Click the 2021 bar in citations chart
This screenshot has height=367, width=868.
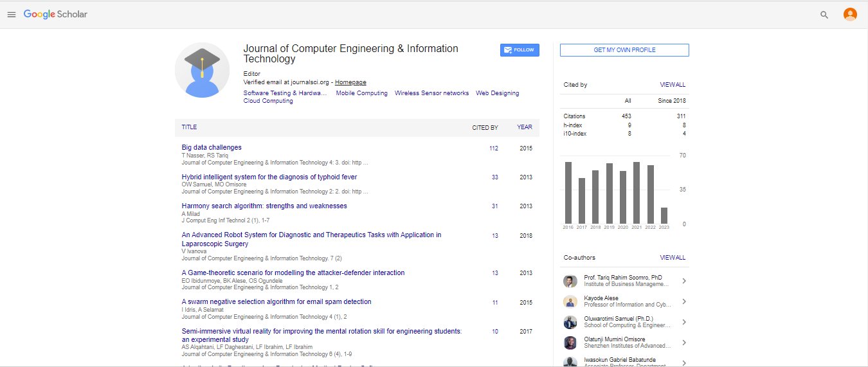(x=637, y=192)
